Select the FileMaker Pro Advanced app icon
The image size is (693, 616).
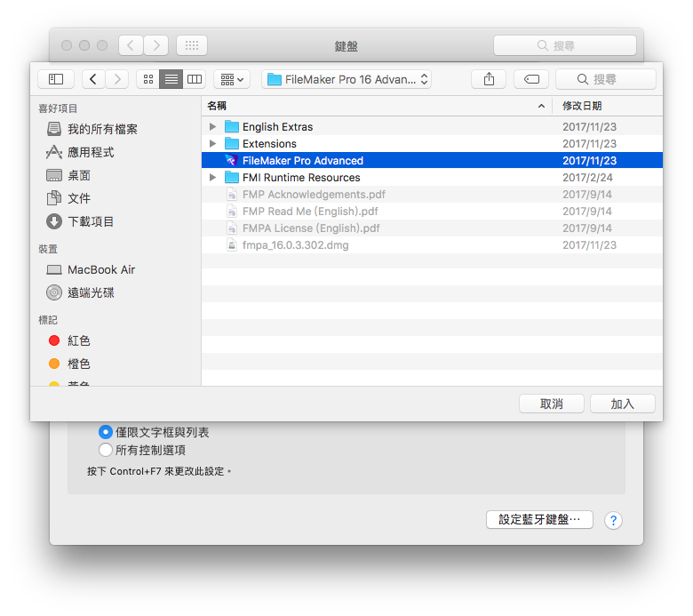point(232,161)
